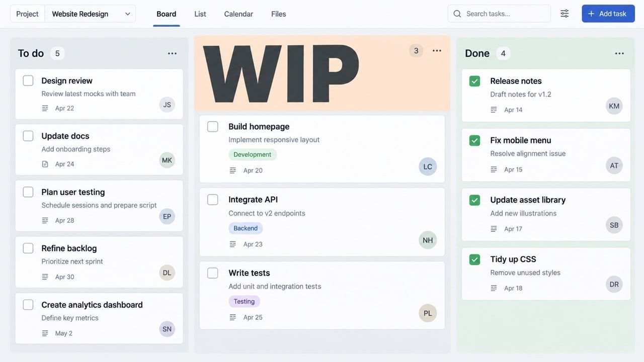Click the DL avatar on Refine backlog
The image size is (644, 362).
[167, 273]
